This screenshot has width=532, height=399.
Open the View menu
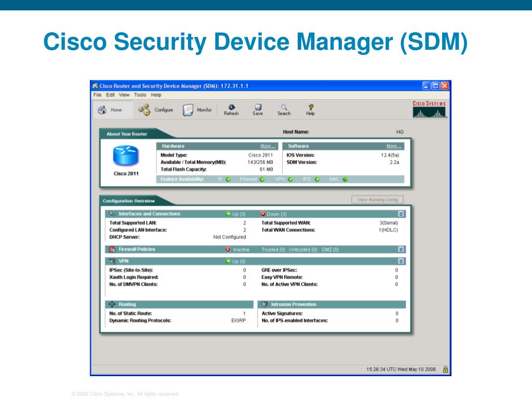coord(124,95)
